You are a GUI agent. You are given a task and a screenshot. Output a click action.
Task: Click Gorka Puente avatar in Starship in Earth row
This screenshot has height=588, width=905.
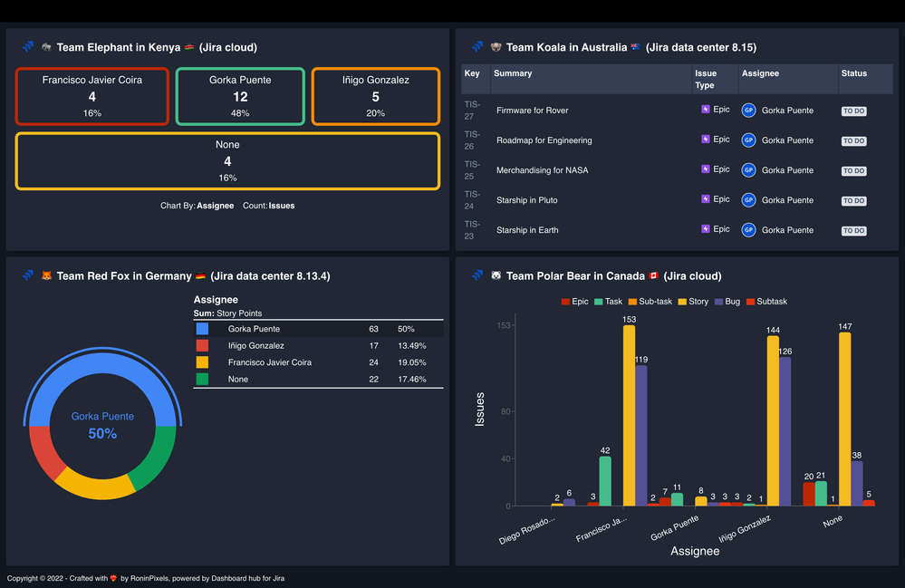click(x=748, y=230)
